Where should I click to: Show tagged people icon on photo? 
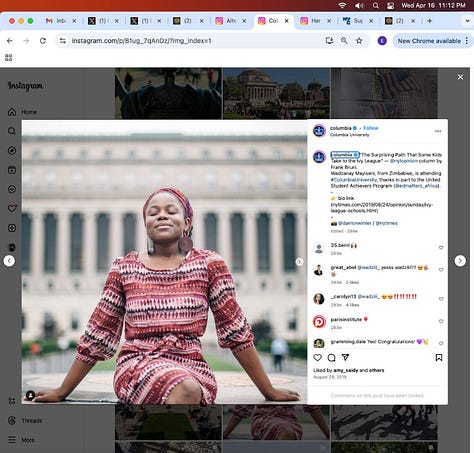pyautogui.click(x=30, y=395)
